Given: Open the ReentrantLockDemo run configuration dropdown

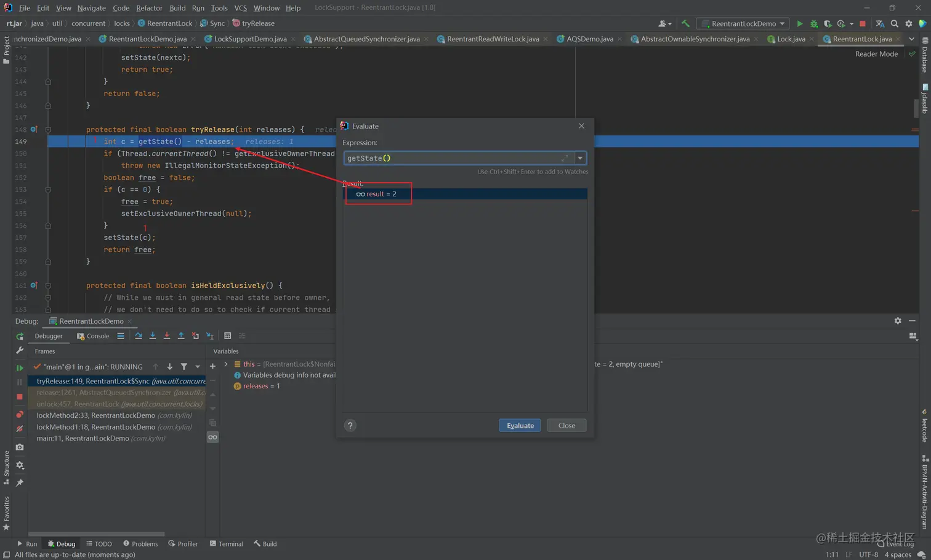Looking at the screenshot, I should coord(743,23).
